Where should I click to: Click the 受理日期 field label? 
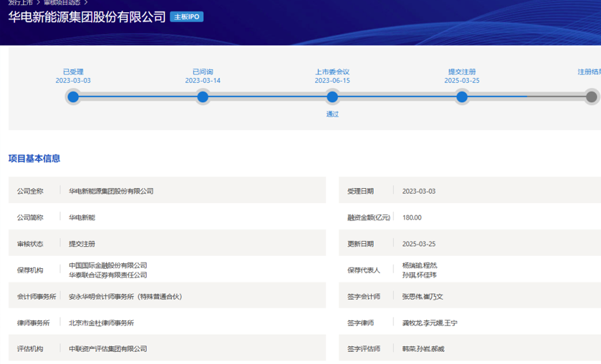360,191
